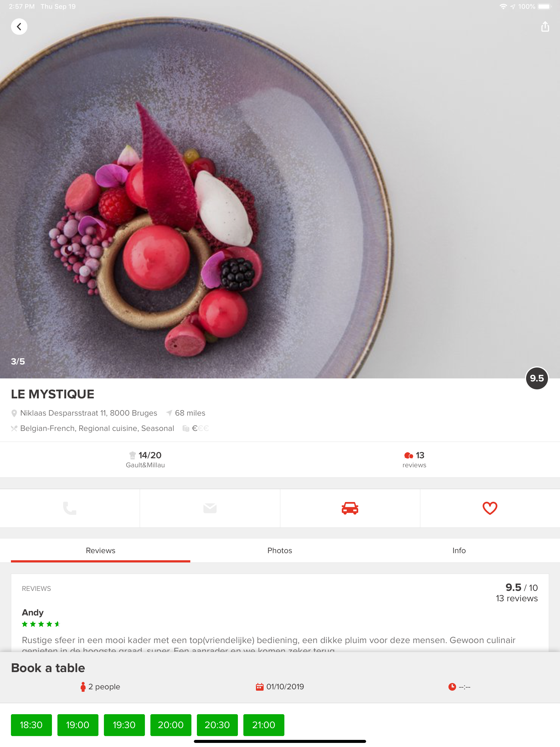Change party size from 2 people
The height and width of the screenshot is (747, 560).
tap(100, 687)
